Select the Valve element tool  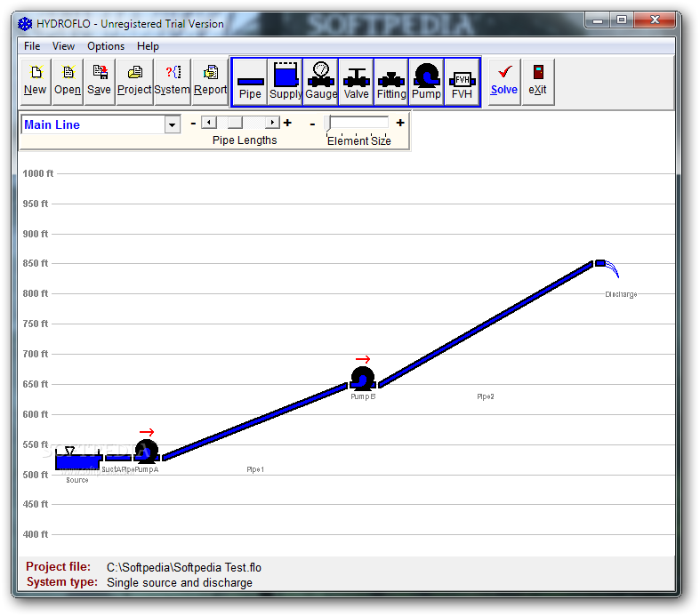coord(357,82)
